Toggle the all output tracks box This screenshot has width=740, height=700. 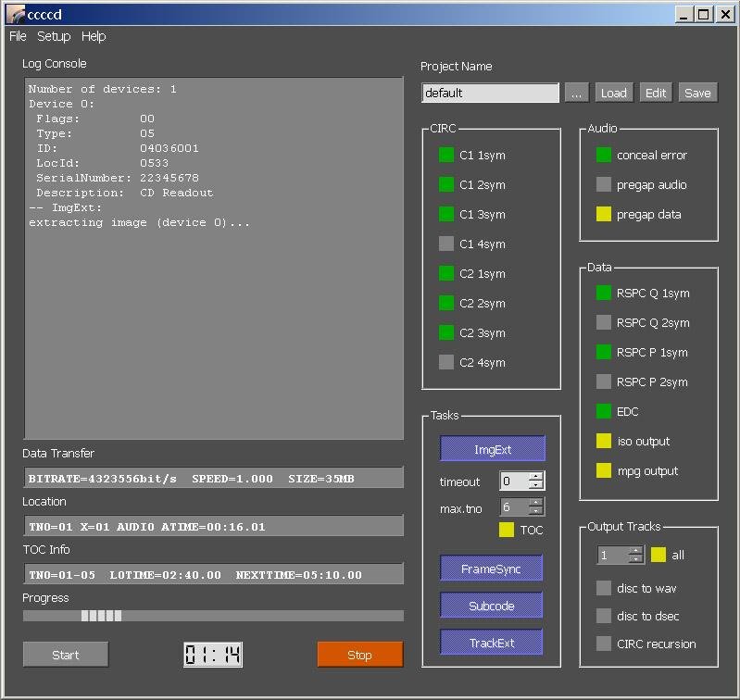tap(658, 555)
